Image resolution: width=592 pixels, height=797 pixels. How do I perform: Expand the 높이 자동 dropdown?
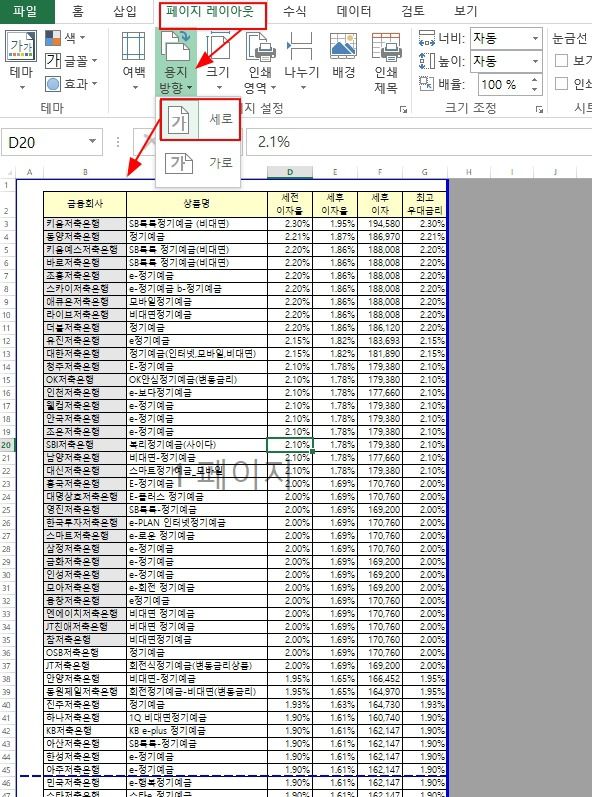[535, 62]
